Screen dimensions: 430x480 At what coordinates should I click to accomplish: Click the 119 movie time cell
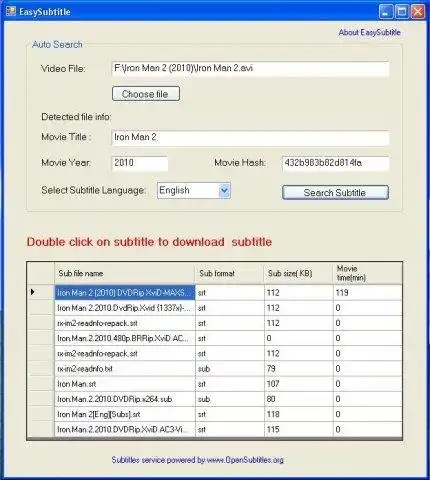[368, 293]
